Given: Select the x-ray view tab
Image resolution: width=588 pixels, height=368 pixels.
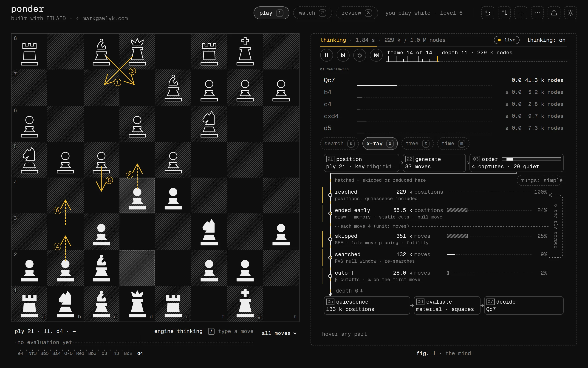Looking at the screenshot, I should [x=380, y=144].
